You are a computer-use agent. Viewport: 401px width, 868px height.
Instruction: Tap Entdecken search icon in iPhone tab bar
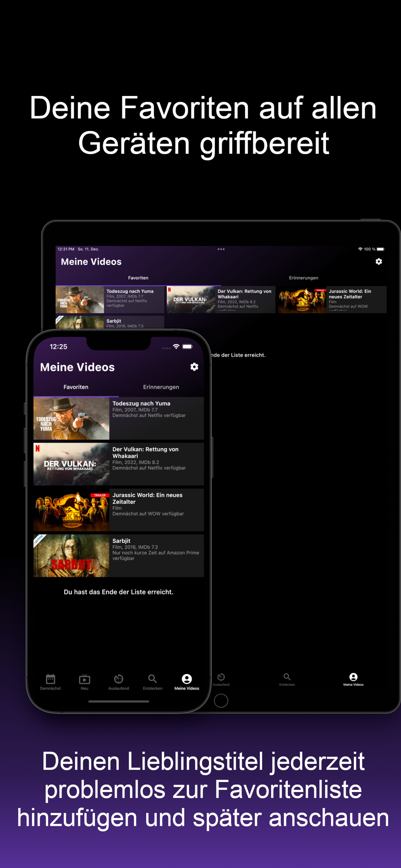(152, 679)
